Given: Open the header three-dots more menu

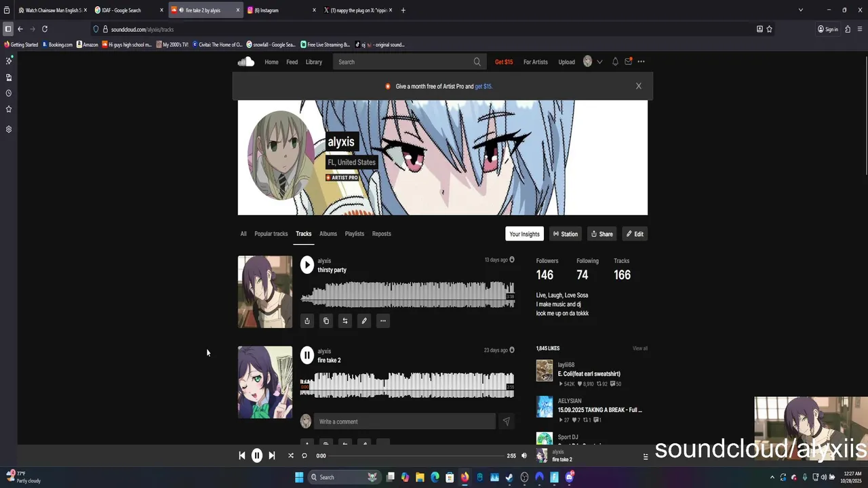Looking at the screenshot, I should point(641,62).
